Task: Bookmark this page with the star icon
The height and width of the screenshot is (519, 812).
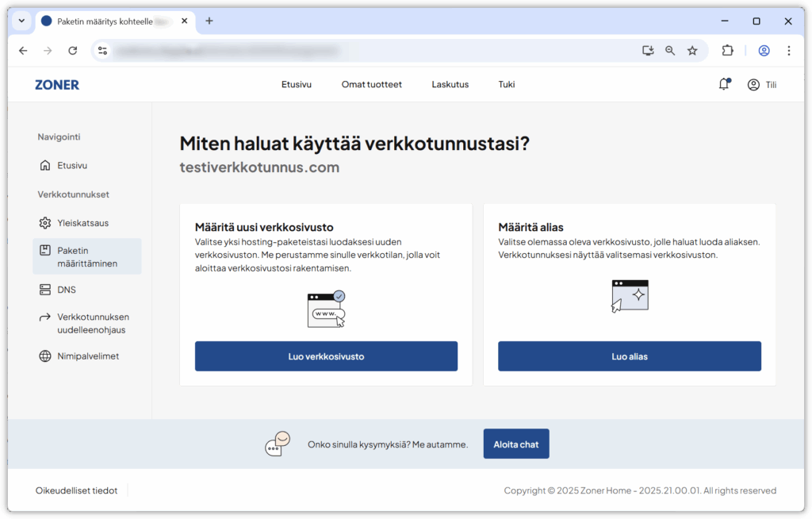Action: (x=692, y=50)
